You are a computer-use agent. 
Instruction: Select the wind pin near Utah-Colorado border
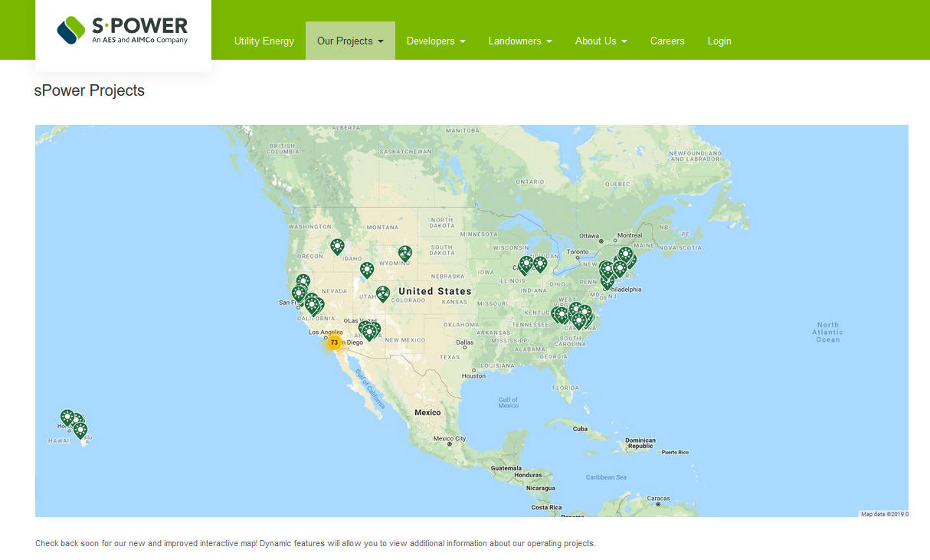point(383,293)
